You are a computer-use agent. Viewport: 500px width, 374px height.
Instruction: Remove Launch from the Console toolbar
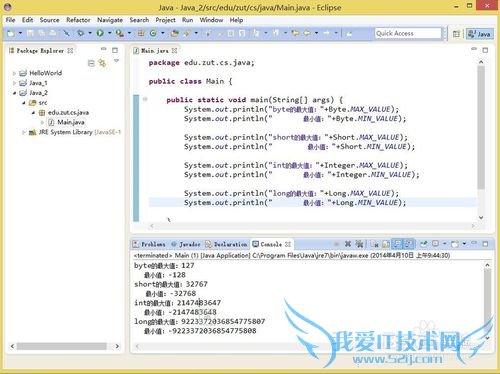tap(348, 244)
